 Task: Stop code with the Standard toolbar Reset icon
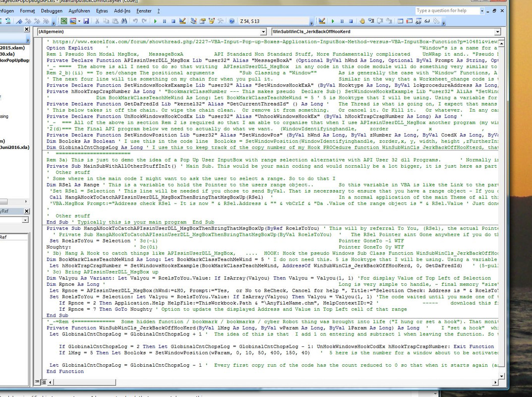pyautogui.click(x=174, y=21)
